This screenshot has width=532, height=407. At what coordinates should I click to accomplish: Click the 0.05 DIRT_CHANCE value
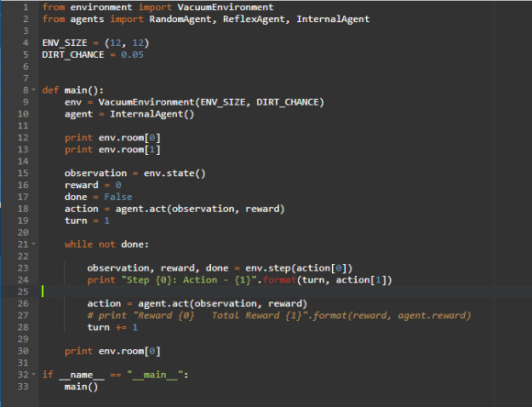click(132, 55)
